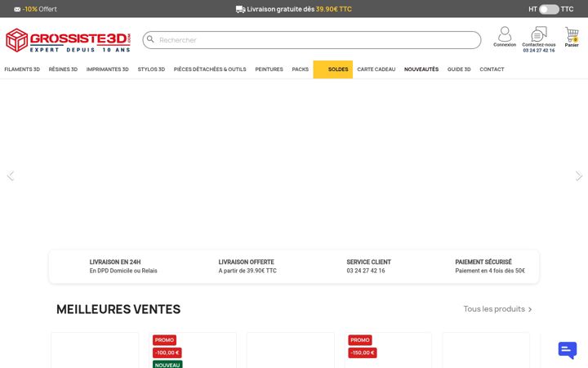
Task: Open the Peintures menu
Action: 269,70
